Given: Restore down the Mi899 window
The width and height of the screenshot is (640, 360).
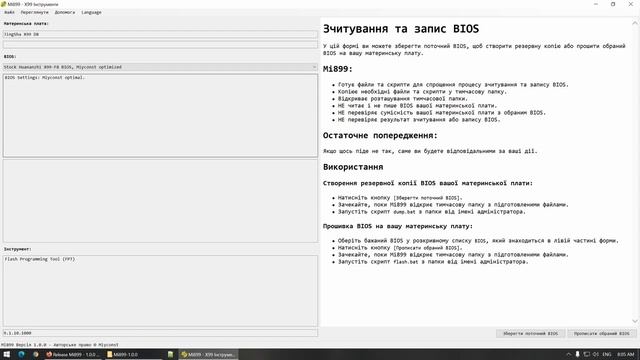Looking at the screenshot, I should tap(613, 4).
